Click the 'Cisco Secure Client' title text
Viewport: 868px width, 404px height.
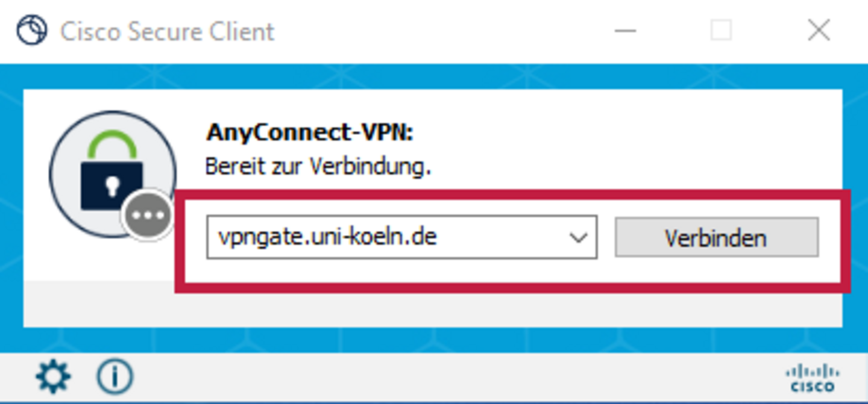pos(167,31)
